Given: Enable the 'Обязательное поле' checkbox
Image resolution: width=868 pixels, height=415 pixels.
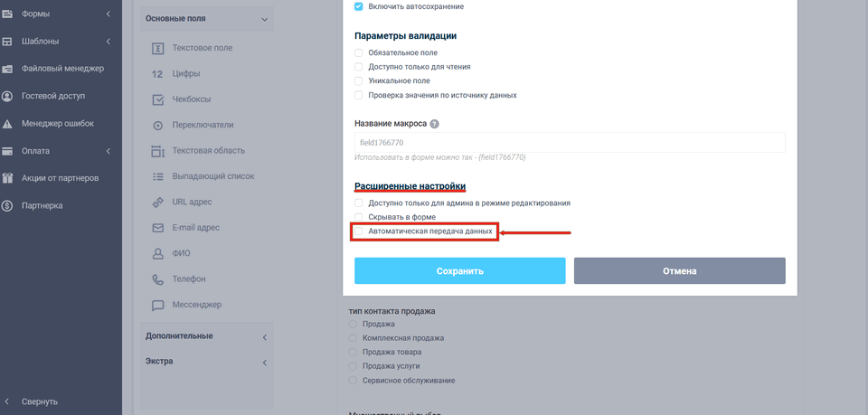Looking at the screenshot, I should tap(359, 53).
